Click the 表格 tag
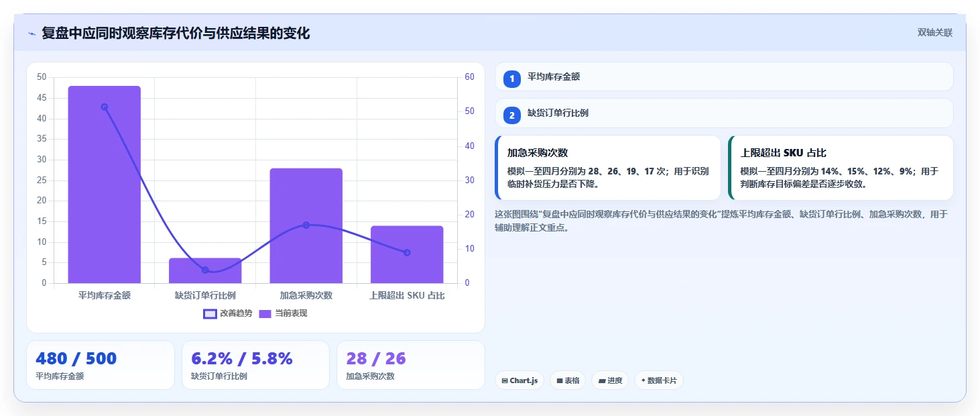980x416 pixels. [x=568, y=380]
